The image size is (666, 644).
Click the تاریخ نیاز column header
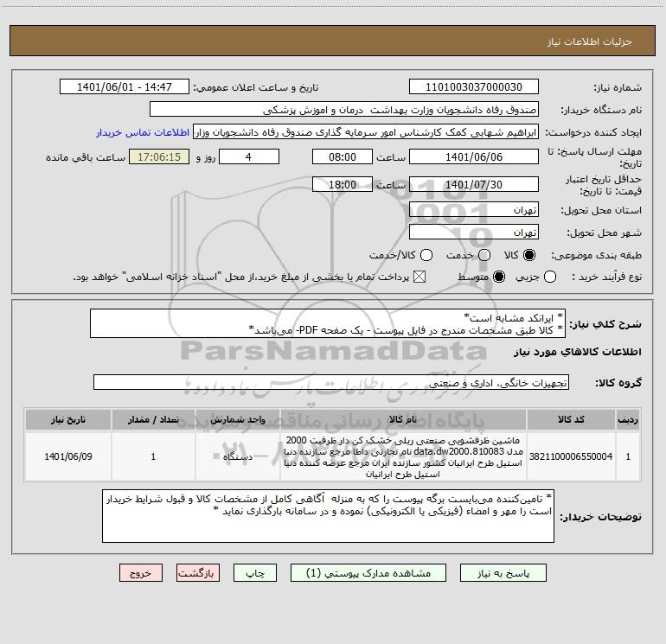68,419
